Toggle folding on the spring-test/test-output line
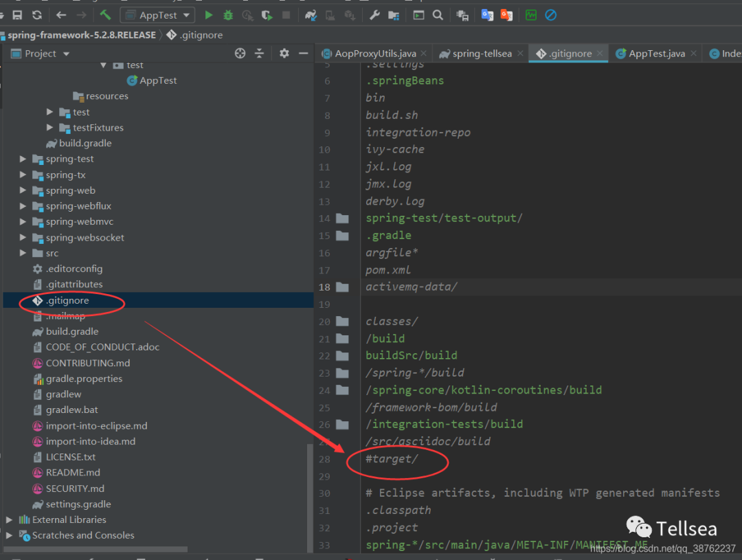Viewport: 742px width, 560px height. coord(342,219)
